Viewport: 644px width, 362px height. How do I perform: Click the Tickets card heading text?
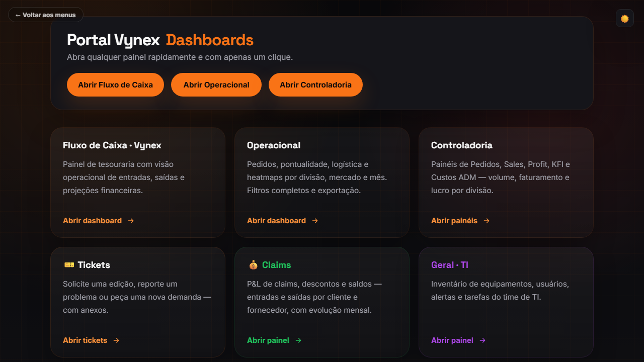[x=94, y=265]
